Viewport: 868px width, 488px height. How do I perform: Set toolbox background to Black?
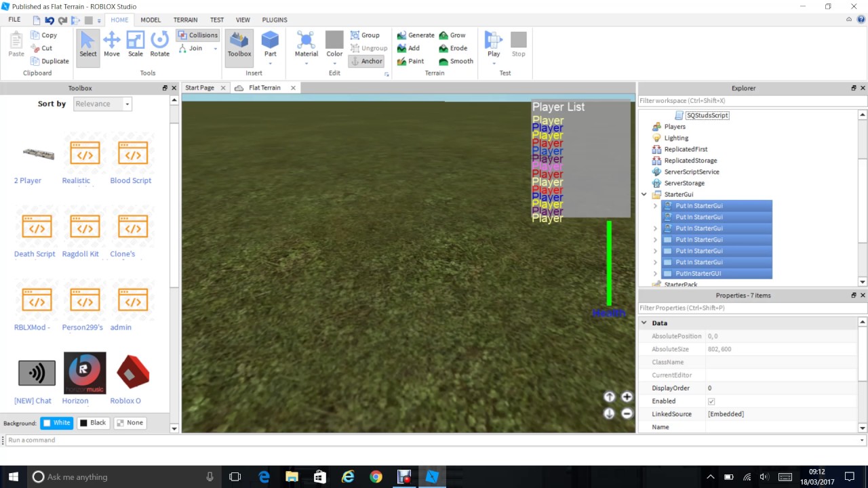pos(93,423)
